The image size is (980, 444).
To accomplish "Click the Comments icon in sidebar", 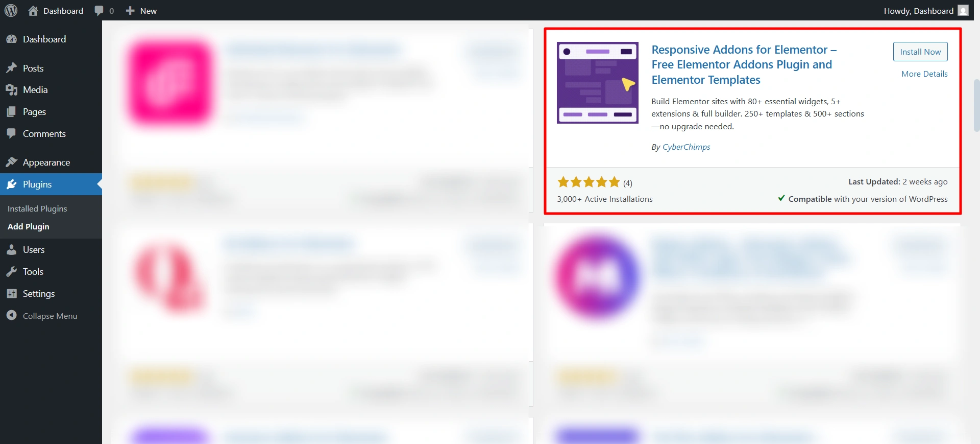I will [x=11, y=133].
